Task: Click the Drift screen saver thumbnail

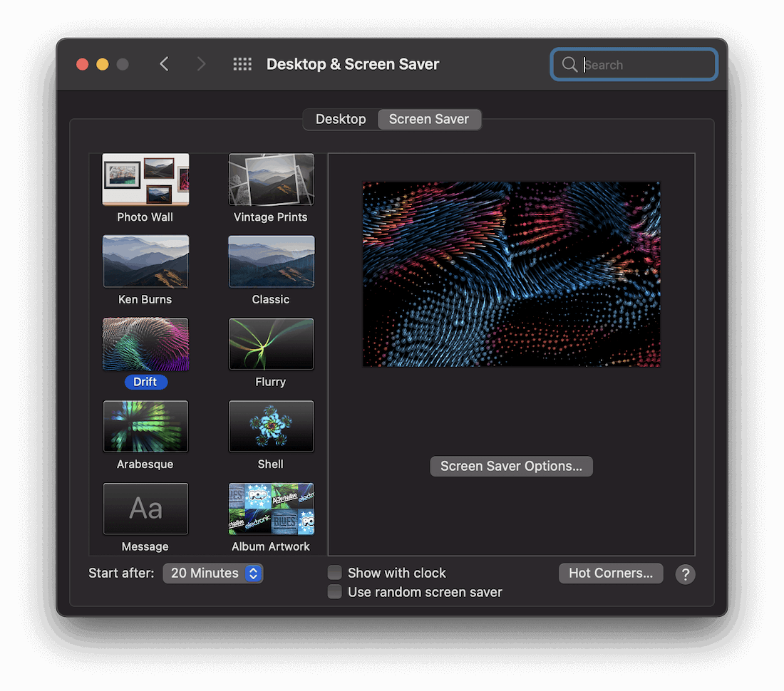Action: point(145,344)
